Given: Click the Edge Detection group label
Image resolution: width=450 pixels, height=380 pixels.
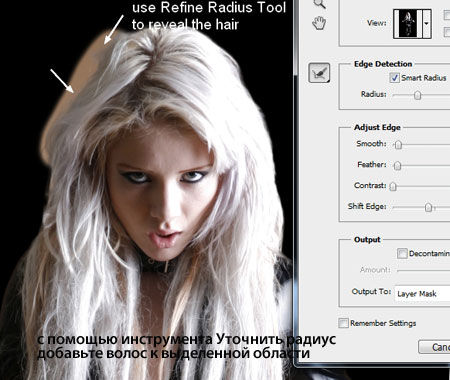Looking at the screenshot, I should (x=383, y=64).
